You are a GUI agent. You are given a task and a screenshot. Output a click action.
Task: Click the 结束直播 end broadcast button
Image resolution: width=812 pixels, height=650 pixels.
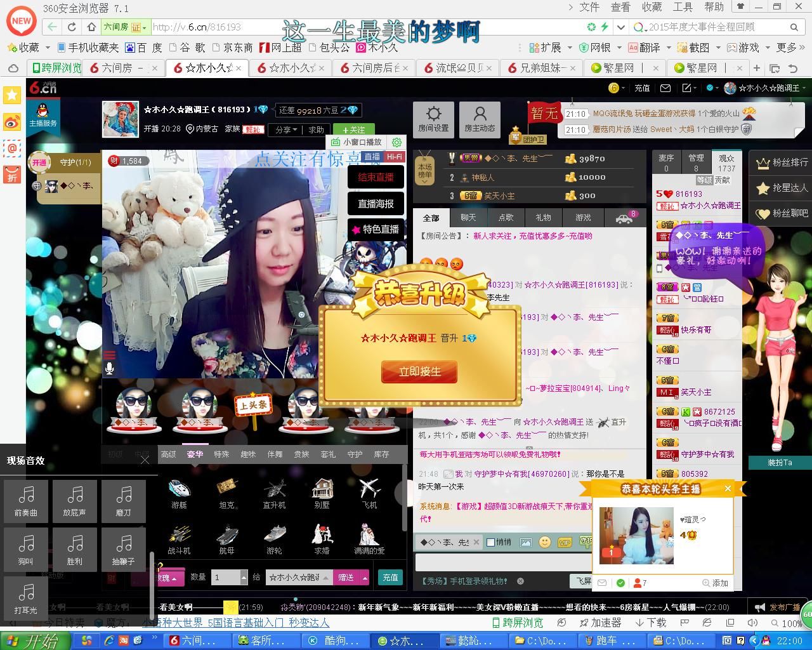[x=376, y=178]
